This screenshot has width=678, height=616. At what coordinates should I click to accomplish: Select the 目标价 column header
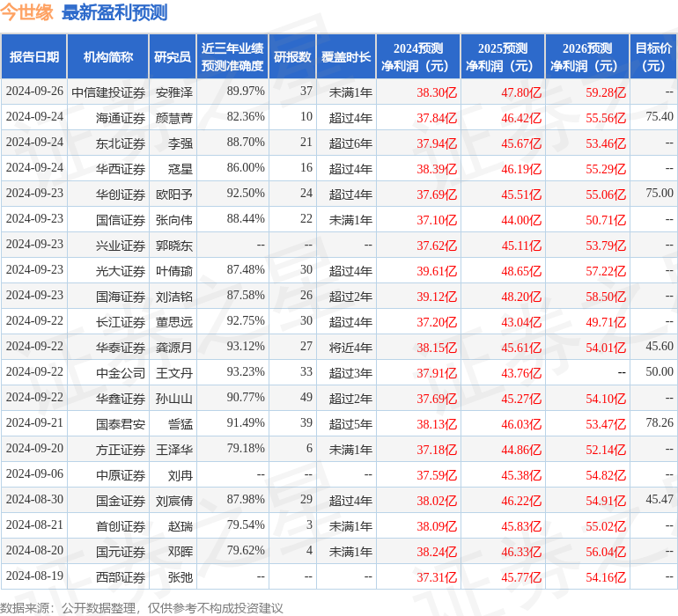click(x=653, y=56)
